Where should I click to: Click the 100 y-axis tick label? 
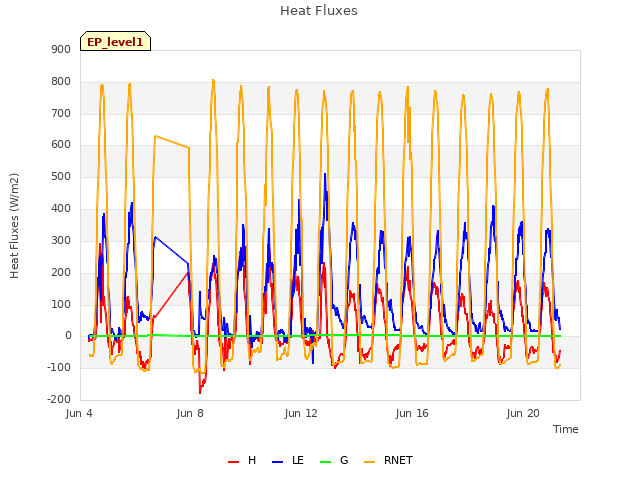pos(61,304)
